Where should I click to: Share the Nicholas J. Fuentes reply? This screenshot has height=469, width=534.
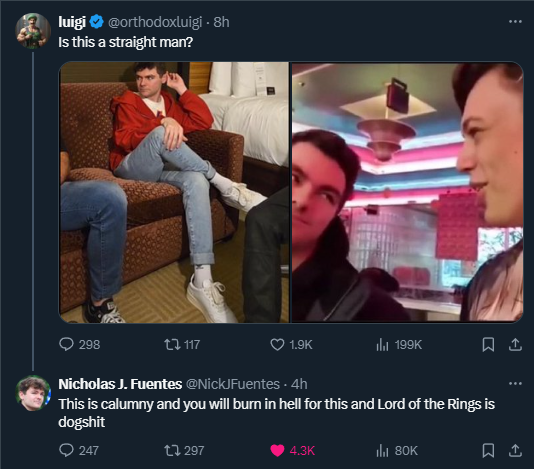click(515, 450)
